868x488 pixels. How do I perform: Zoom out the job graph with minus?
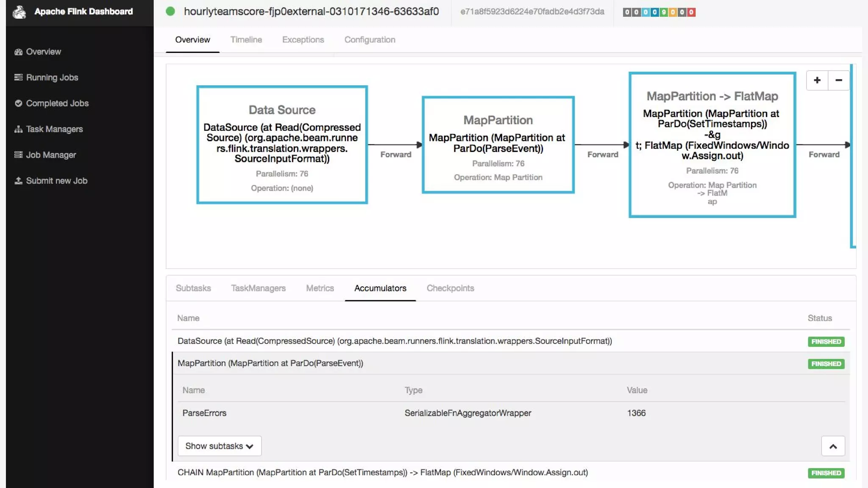838,80
